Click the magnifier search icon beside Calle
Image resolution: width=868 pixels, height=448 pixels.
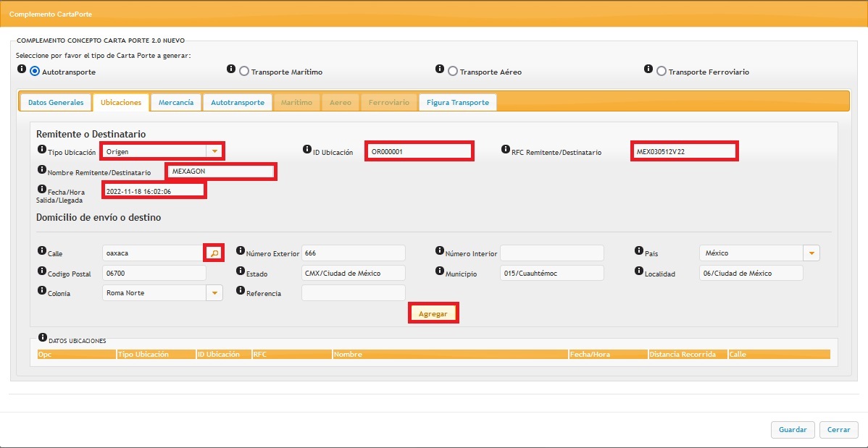(x=214, y=253)
